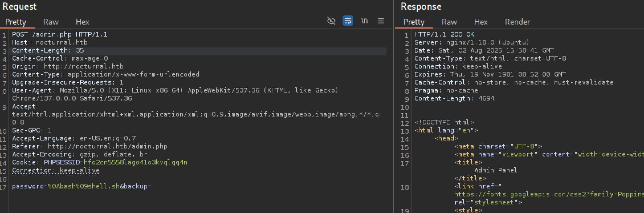Viewport: 644px width, 213px height.
Task: Open the Response Render tab
Action: (x=517, y=22)
